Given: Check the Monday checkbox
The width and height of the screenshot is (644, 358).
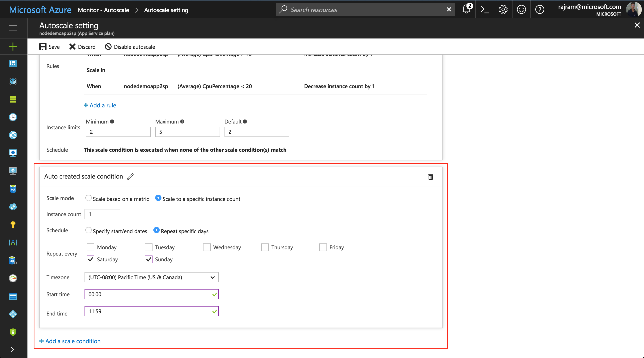Looking at the screenshot, I should click(91, 247).
